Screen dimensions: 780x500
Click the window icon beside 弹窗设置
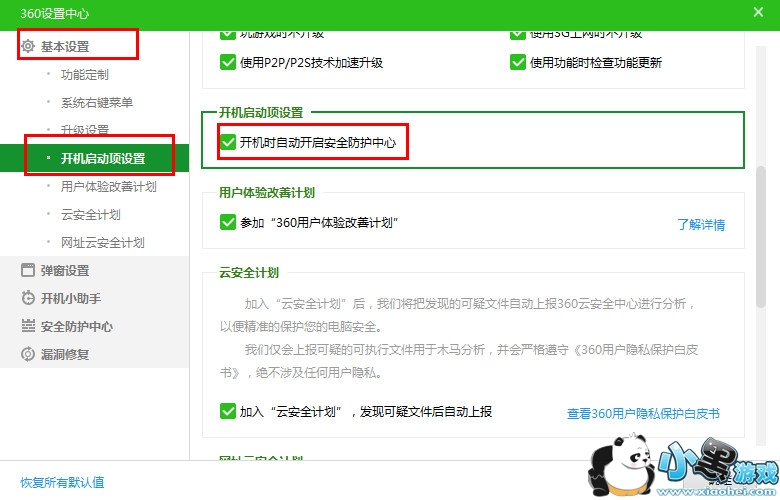click(28, 270)
